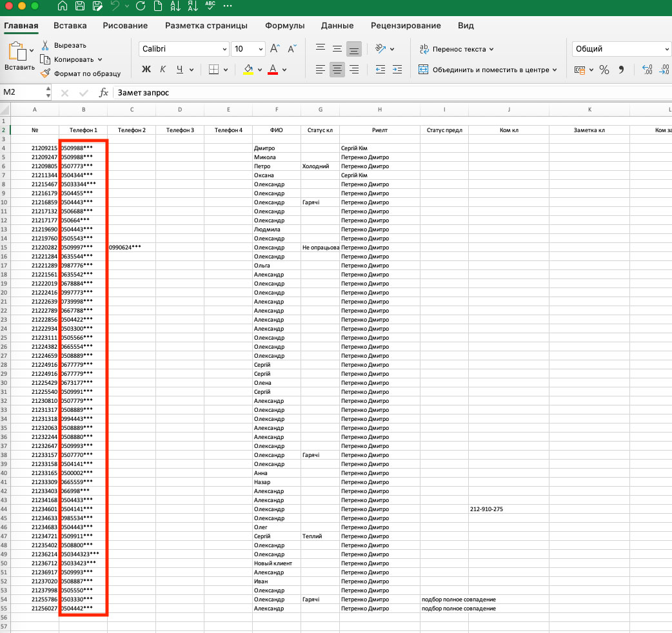Open the Данные ribbon tab

point(337,26)
